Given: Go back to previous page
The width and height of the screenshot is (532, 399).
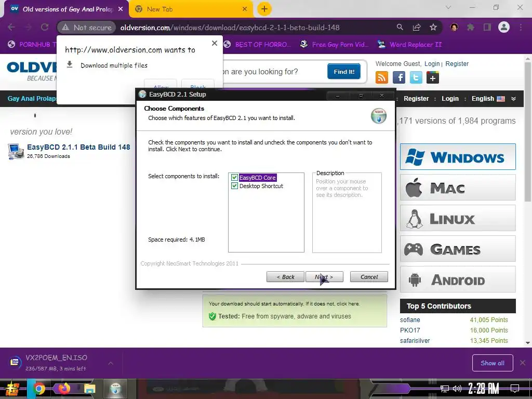Looking at the screenshot, I should coord(11,27).
